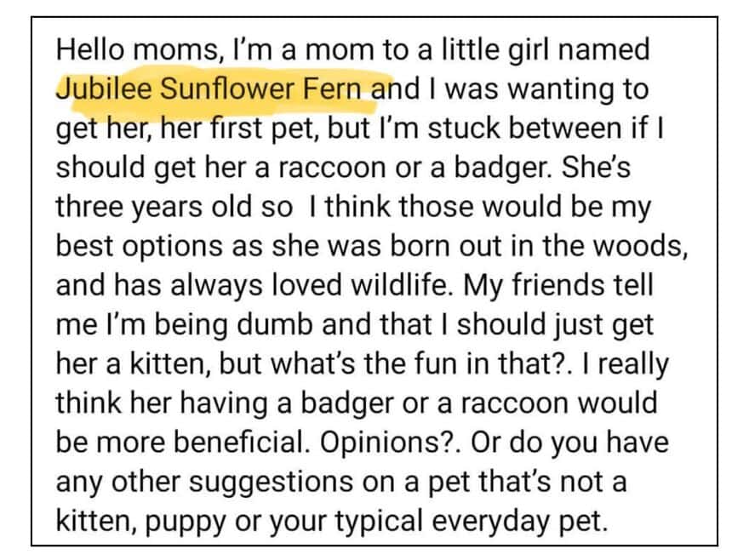Click the phrase 'My friends tell'
This screenshot has width=749, height=560.
tap(558, 285)
